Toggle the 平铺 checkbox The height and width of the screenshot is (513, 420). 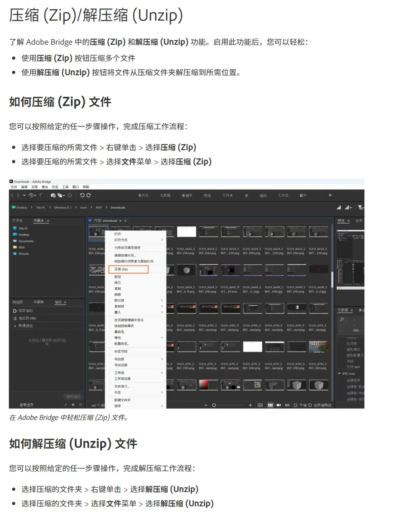click(x=296, y=405)
